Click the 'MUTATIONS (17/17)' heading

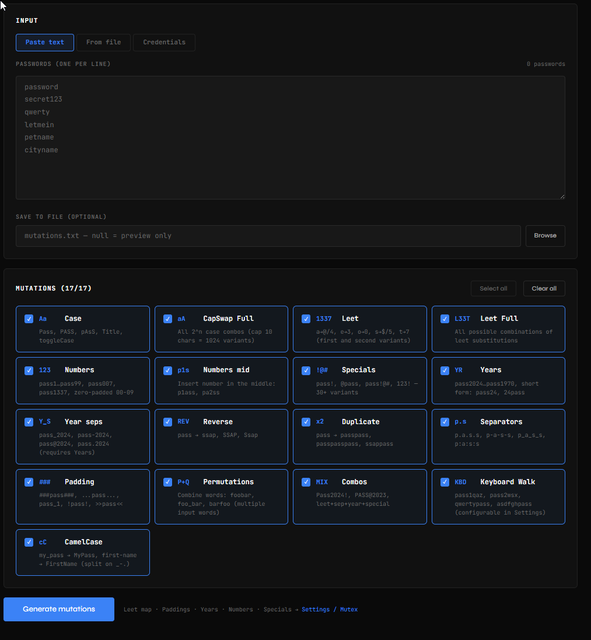(53, 289)
